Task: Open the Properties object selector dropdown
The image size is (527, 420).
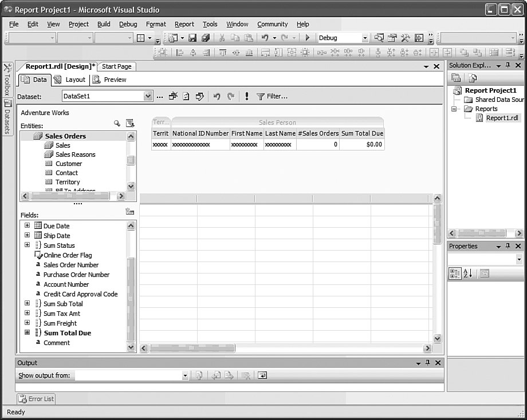Action: coord(519,259)
